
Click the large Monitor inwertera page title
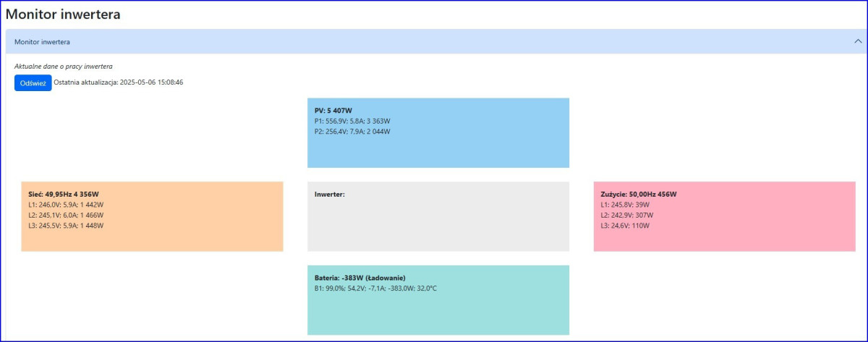click(63, 14)
